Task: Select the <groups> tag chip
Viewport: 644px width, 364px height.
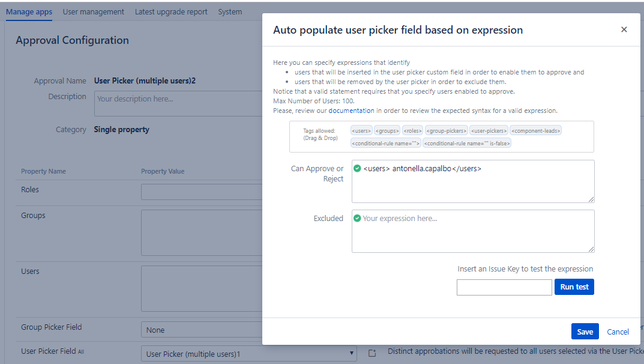Action: (387, 130)
